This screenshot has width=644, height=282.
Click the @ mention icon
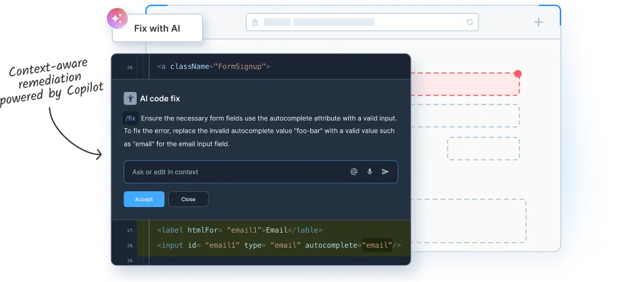(354, 172)
